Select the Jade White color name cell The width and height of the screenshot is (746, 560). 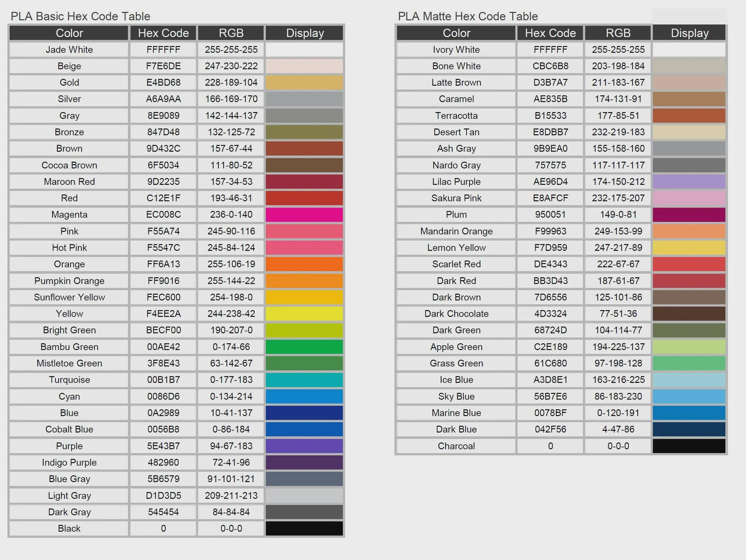69,50
